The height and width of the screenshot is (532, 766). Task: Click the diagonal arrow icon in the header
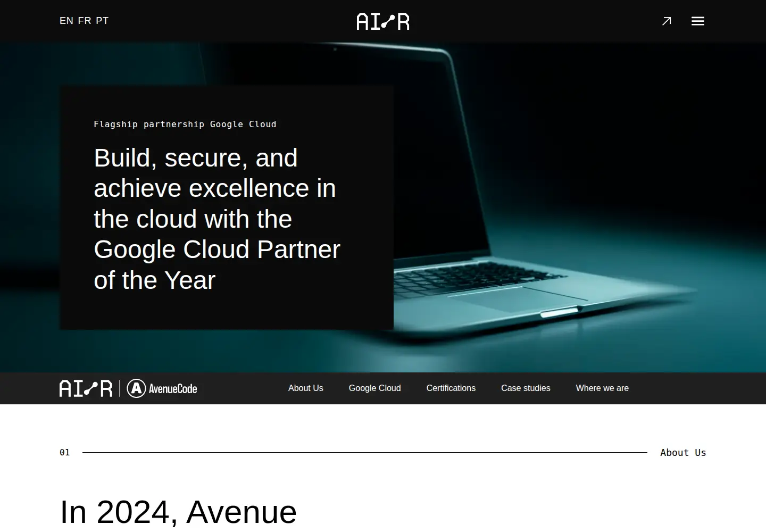(667, 21)
